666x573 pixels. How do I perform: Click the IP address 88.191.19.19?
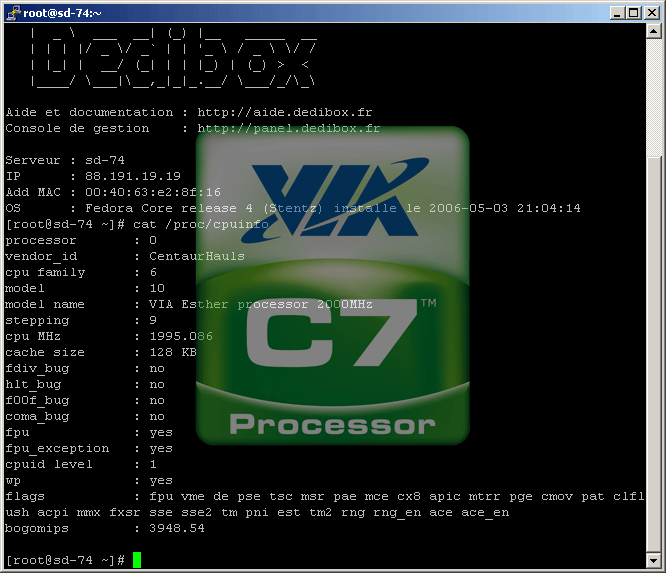pyautogui.click(x=133, y=176)
